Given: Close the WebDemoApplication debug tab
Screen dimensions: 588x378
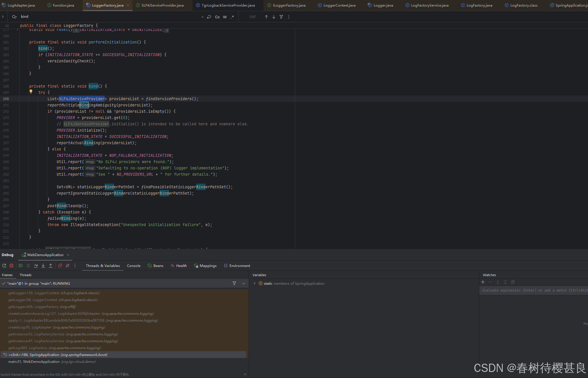Looking at the screenshot, I should pos(68,255).
